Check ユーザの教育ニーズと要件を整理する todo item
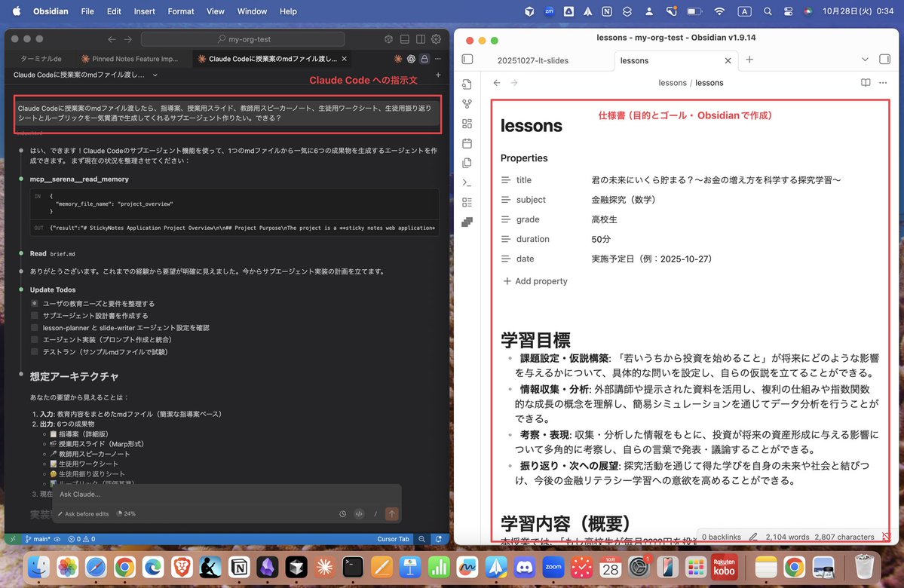904x588 pixels. [35, 303]
